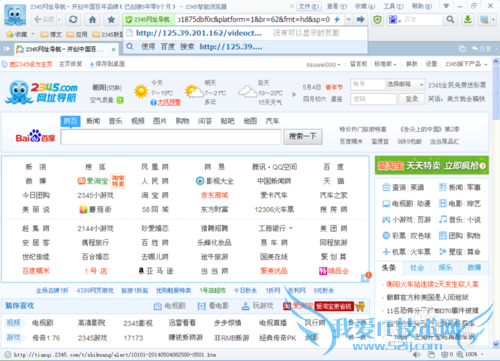
Task: Click the today sunny weather icon
Action: click(141, 91)
